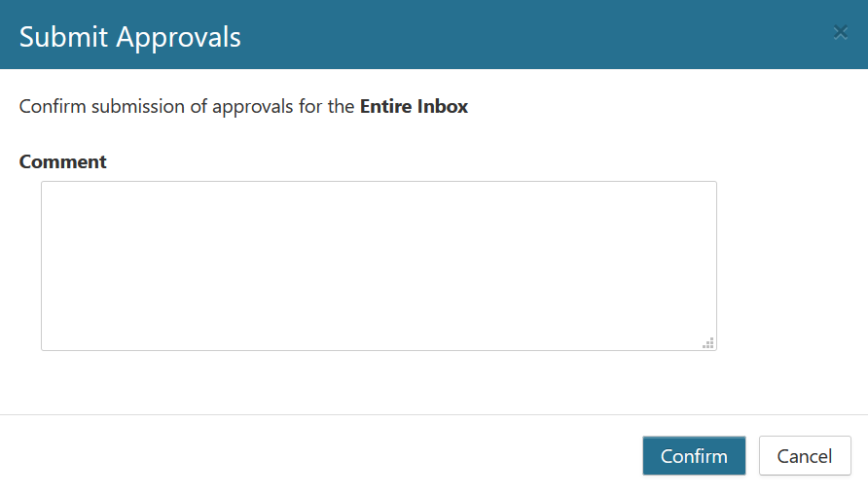
Task: Click the Comment field label
Action: click(63, 162)
